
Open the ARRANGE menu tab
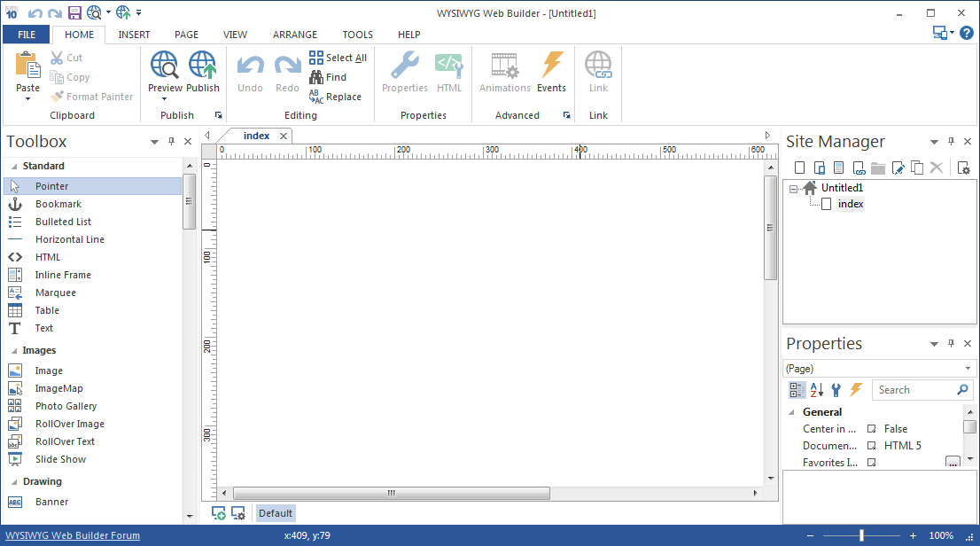coord(294,35)
